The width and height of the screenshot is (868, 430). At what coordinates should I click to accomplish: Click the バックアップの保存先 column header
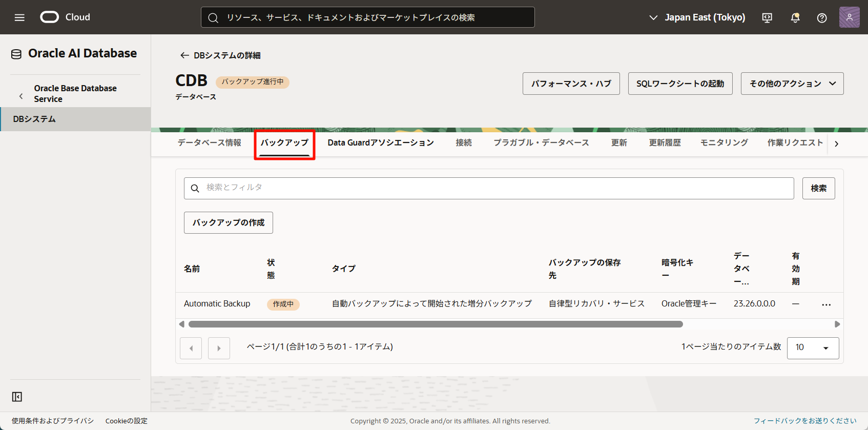click(x=585, y=269)
